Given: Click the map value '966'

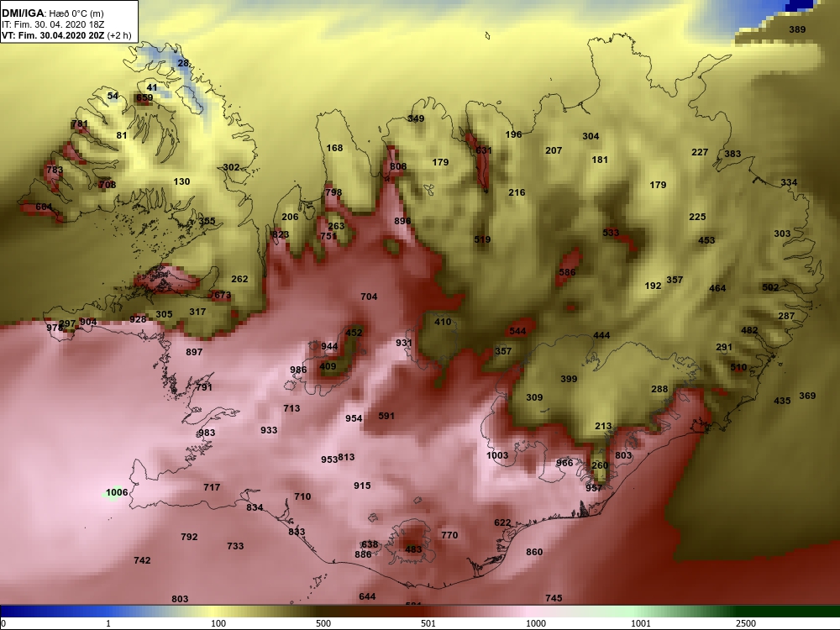Looking at the screenshot, I should [564, 463].
